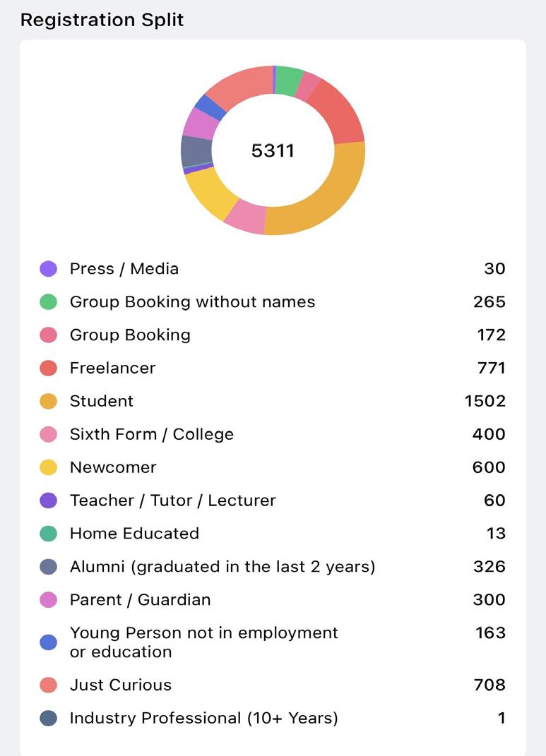This screenshot has height=756, width=546.
Task: Select the Student legend label
Action: tap(101, 401)
